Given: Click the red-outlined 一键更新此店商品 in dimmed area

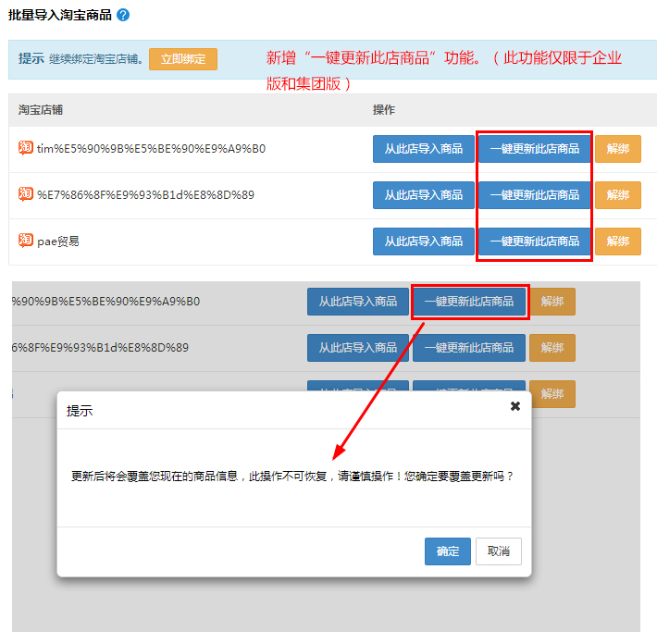Looking at the screenshot, I should click(469, 302).
